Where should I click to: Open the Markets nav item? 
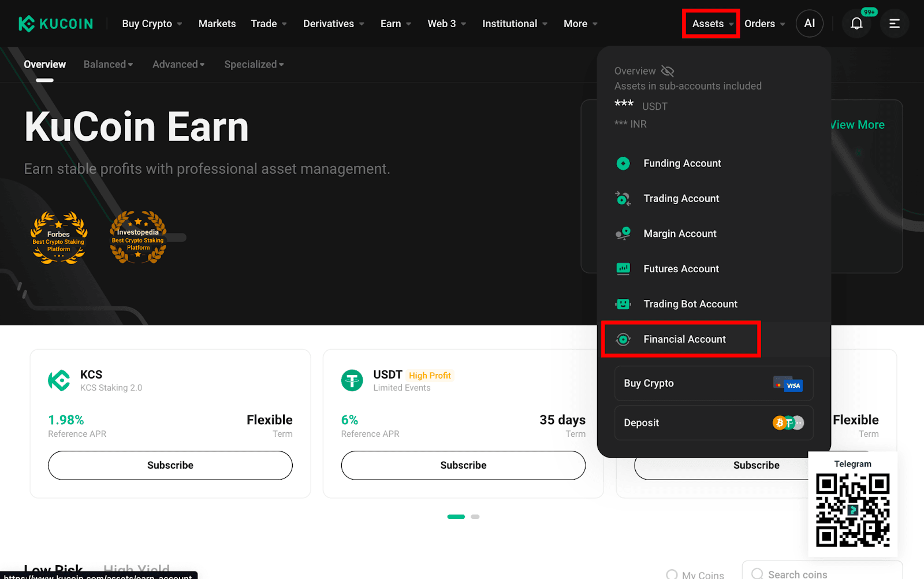coord(217,24)
